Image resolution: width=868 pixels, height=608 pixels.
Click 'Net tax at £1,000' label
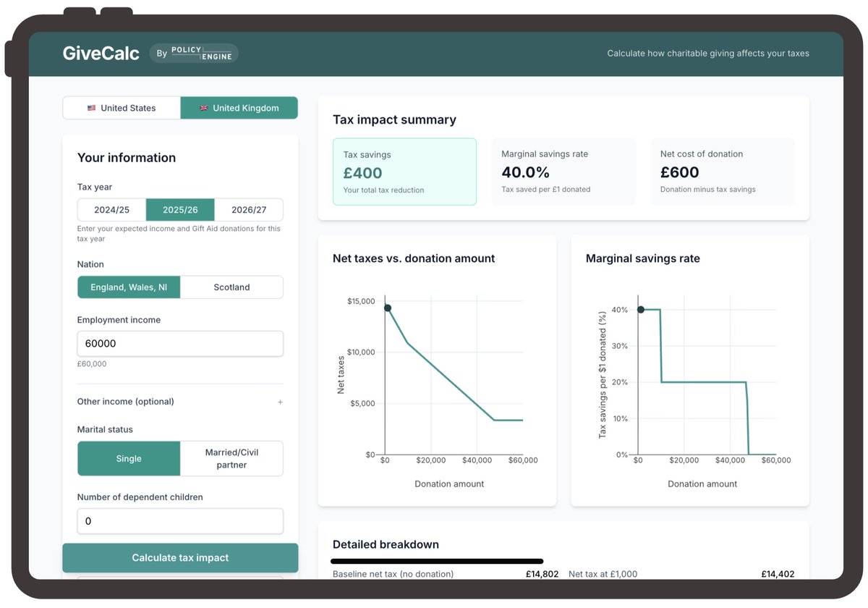603,574
